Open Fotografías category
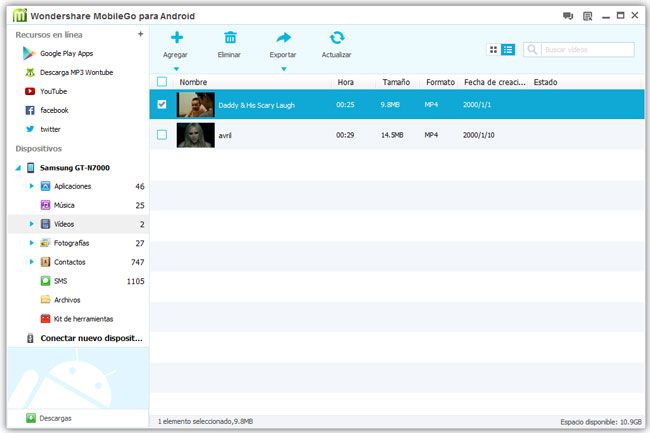Image resolution: width=650 pixels, height=433 pixels. click(x=71, y=243)
